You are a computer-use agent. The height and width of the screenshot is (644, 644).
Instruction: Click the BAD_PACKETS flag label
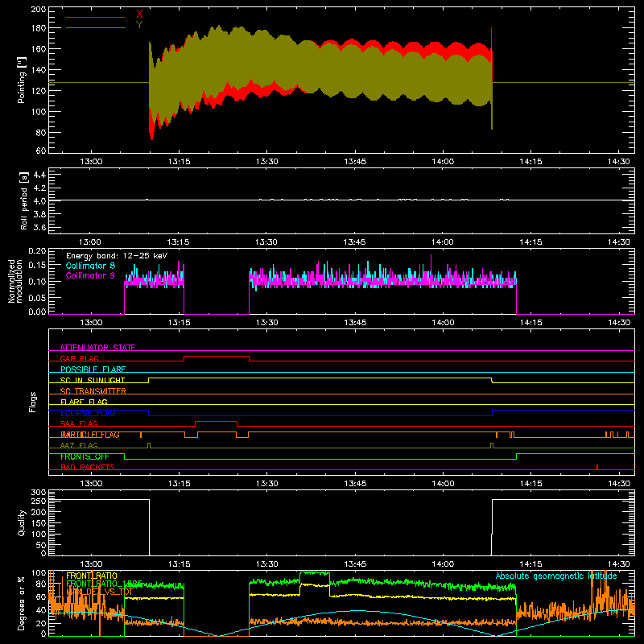88,467
